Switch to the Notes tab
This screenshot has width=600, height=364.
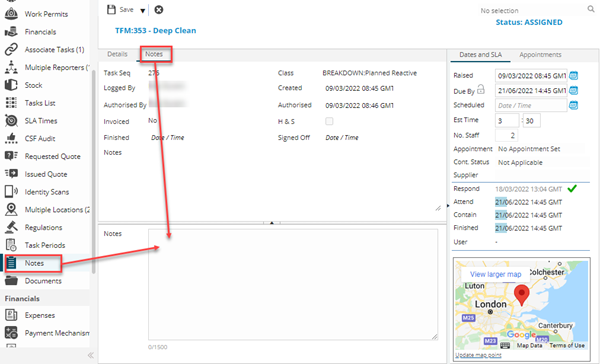154,54
